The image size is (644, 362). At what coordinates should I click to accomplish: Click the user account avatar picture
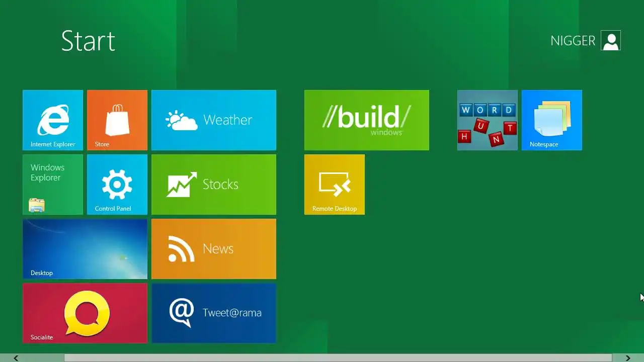[611, 41]
